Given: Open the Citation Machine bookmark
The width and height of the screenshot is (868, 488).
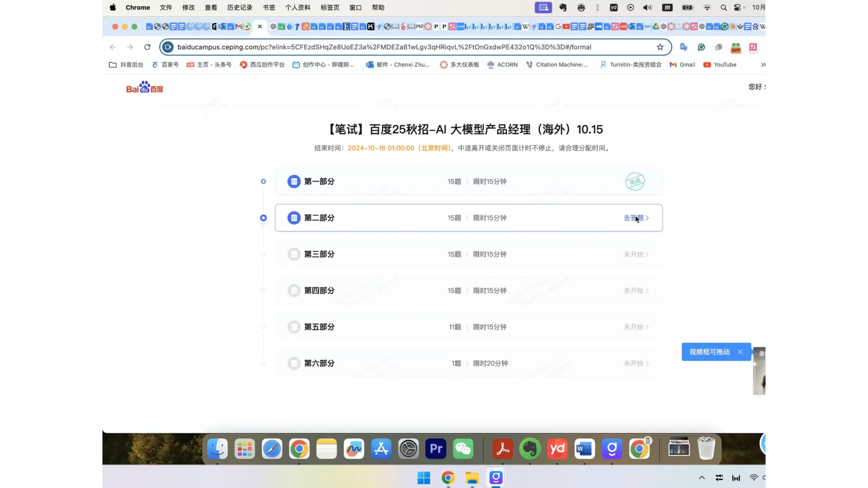Looking at the screenshot, I should [557, 65].
